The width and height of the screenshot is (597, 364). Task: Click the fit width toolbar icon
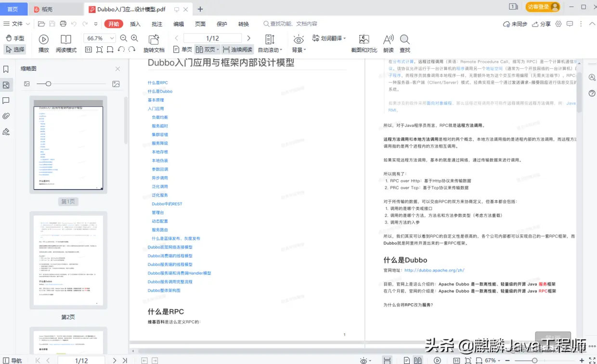coord(110,50)
